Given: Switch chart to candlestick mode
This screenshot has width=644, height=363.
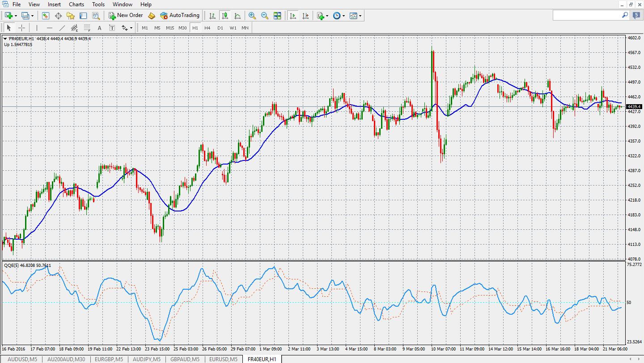Looking at the screenshot, I should click(225, 16).
